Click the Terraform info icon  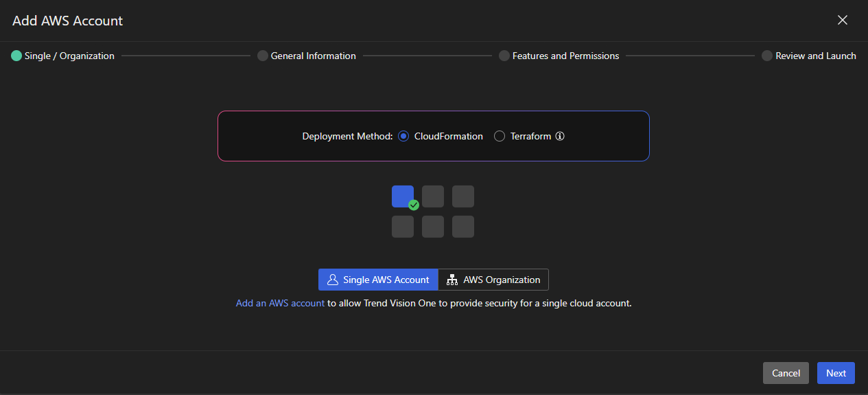coord(560,136)
